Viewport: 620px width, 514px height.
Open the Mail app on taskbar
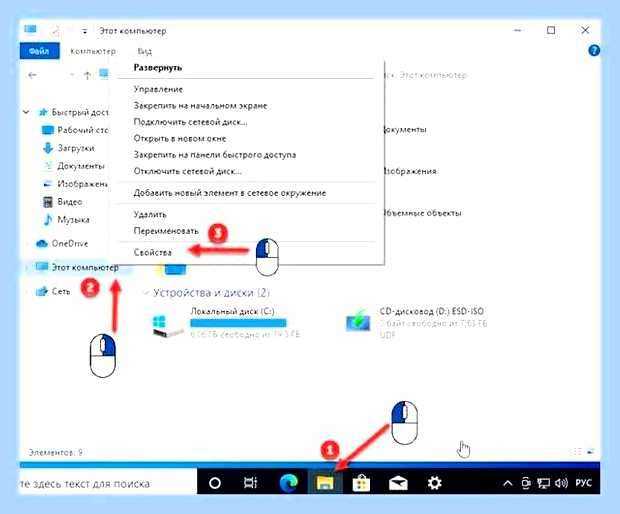(x=398, y=483)
